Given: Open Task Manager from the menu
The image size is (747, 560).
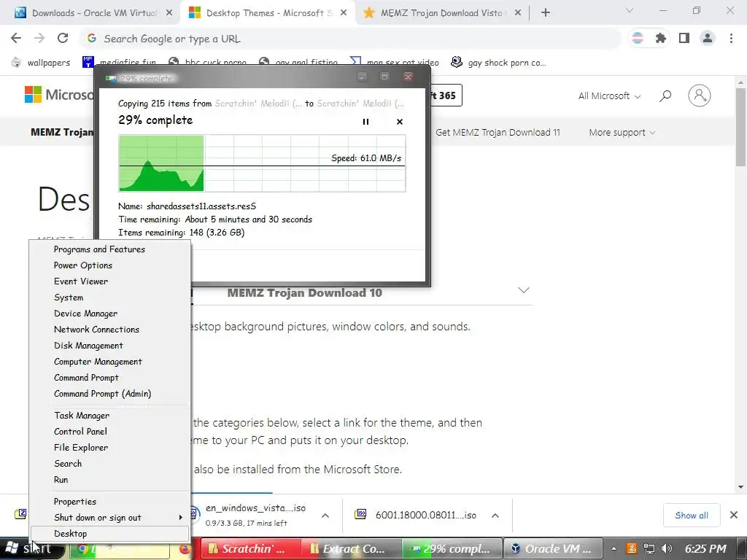Looking at the screenshot, I should [109, 416].
